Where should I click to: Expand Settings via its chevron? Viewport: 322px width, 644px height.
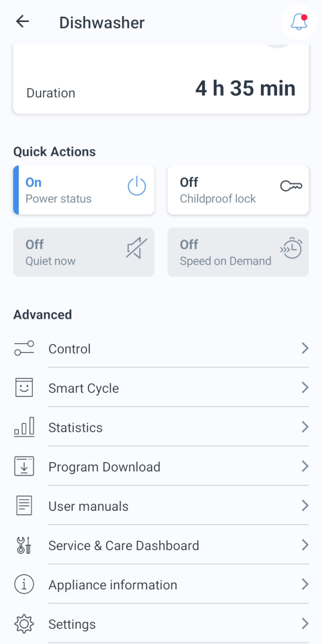[x=305, y=624]
